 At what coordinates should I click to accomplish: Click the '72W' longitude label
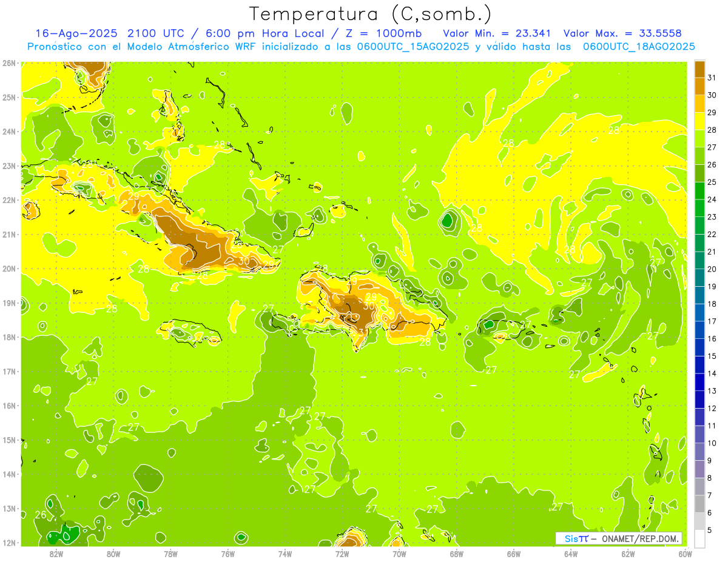click(x=342, y=554)
